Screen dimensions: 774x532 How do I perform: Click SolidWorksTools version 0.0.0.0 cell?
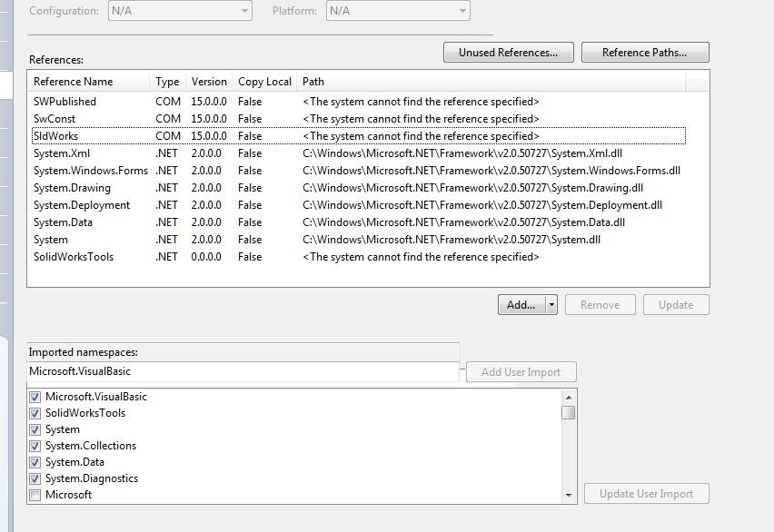pos(206,257)
